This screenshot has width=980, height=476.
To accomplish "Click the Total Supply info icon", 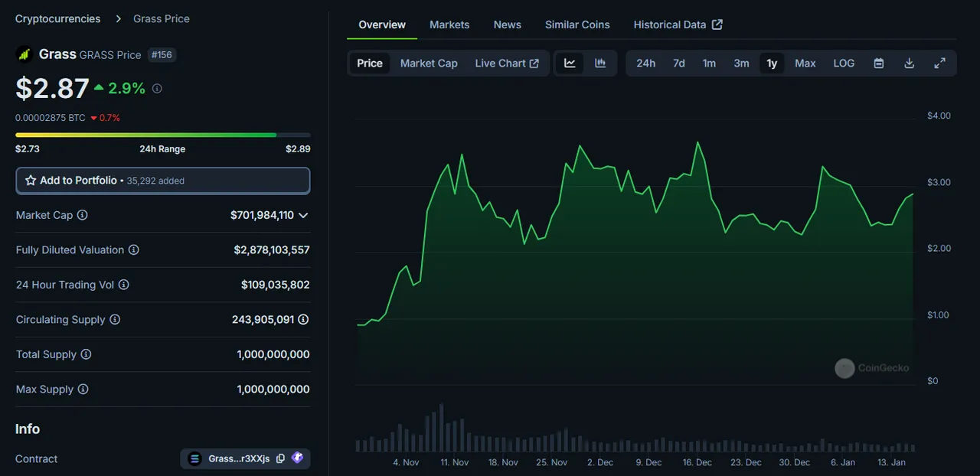I will (86, 354).
